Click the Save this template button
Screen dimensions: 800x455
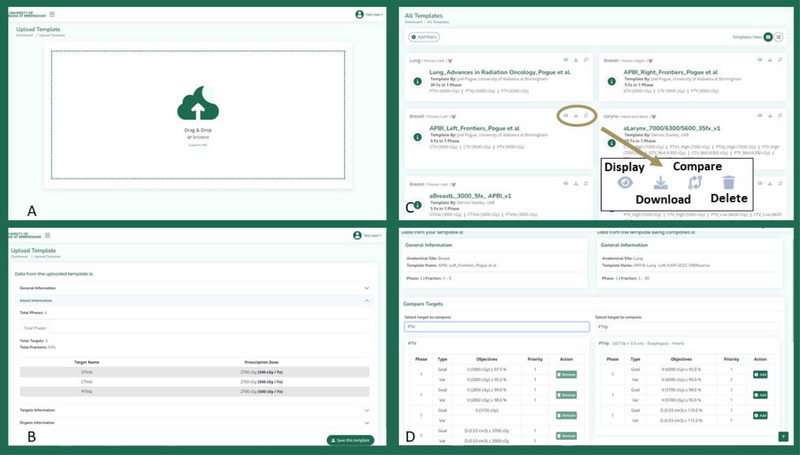tap(351, 440)
